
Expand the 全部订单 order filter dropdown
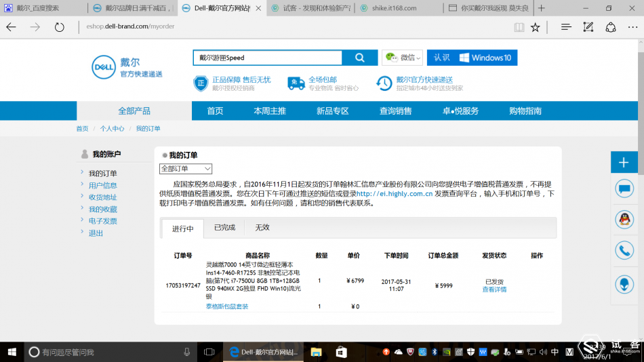coord(186,169)
